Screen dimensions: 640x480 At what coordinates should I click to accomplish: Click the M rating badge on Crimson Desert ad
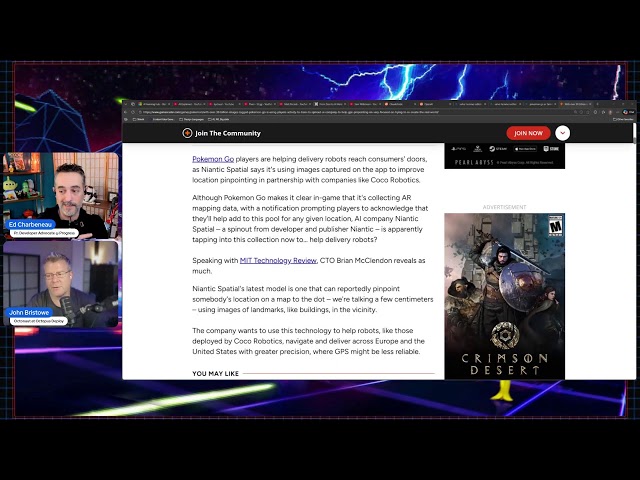coord(555,226)
